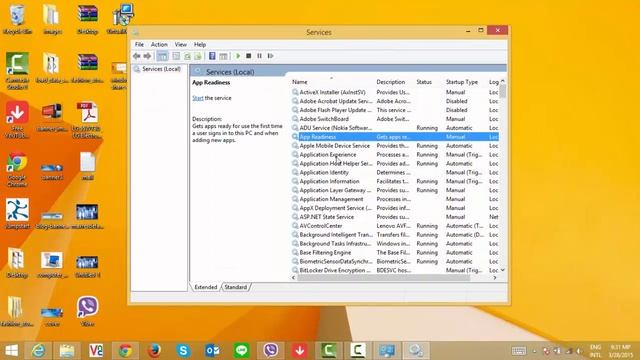Open Skype from the taskbar
The height and width of the screenshot is (360, 640).
[x=183, y=351]
